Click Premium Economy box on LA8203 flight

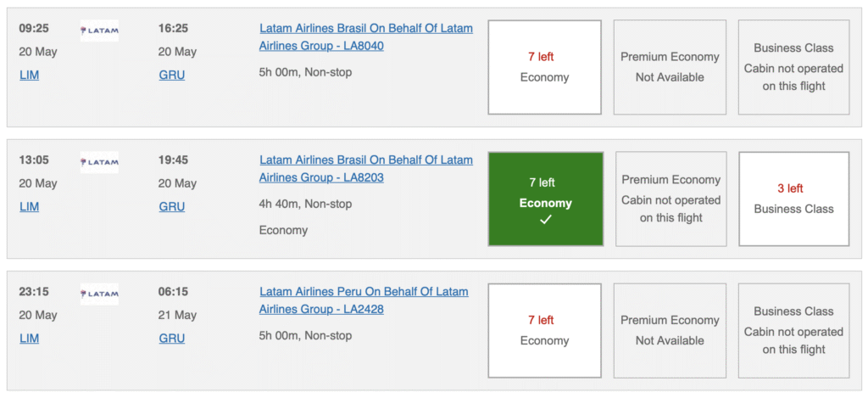click(x=670, y=199)
